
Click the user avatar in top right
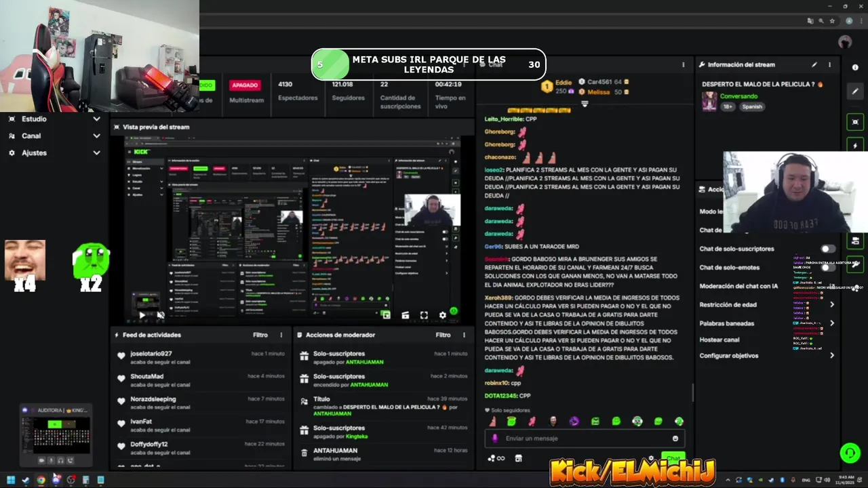[845, 42]
